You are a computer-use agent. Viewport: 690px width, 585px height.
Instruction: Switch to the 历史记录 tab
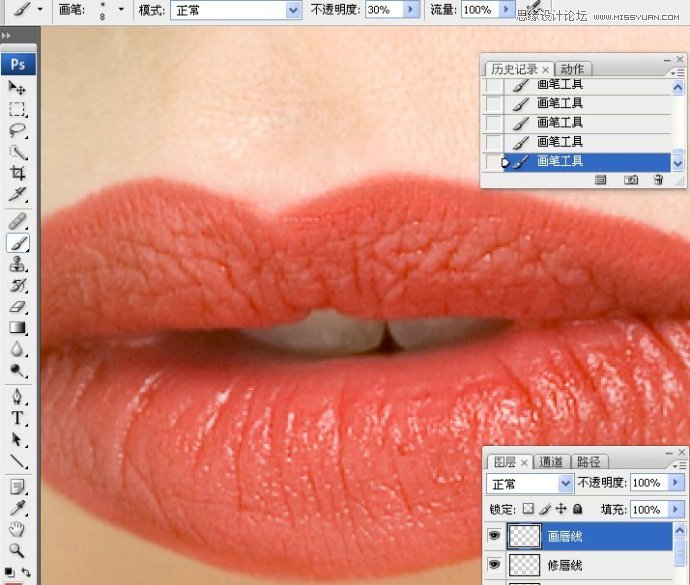514,69
